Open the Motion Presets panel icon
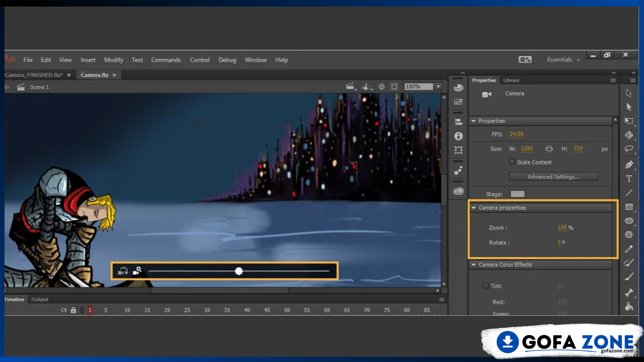Viewport: 644px width, 362px height. [x=459, y=170]
